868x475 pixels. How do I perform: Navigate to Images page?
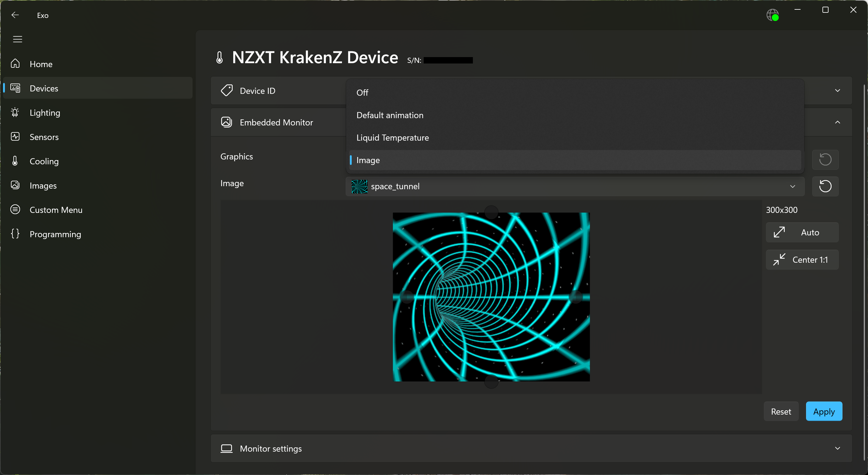pos(43,185)
